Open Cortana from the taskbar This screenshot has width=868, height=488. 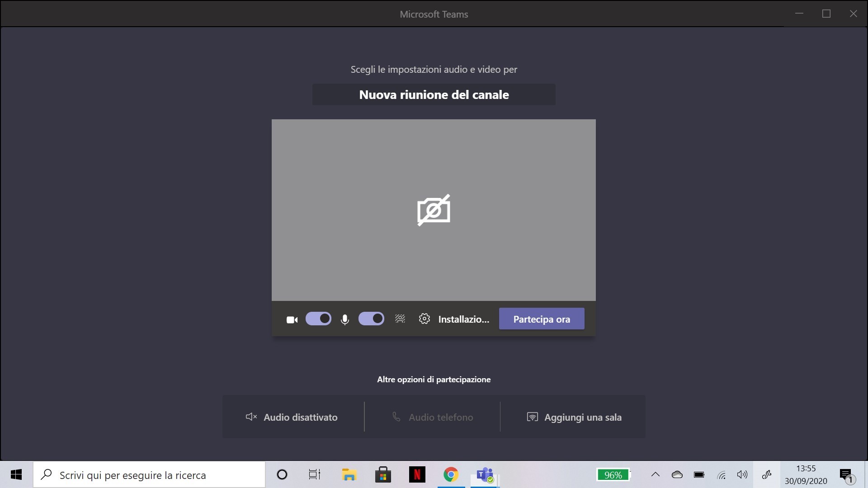pyautogui.click(x=282, y=474)
